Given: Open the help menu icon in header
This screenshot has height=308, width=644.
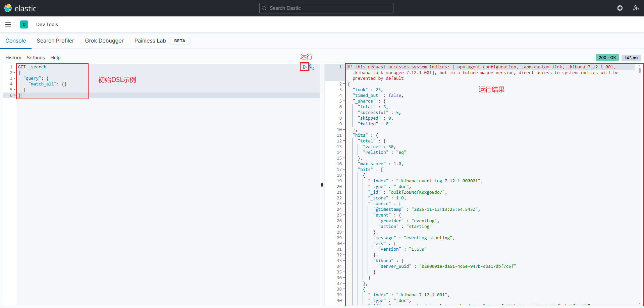Looking at the screenshot, I should 620,8.
